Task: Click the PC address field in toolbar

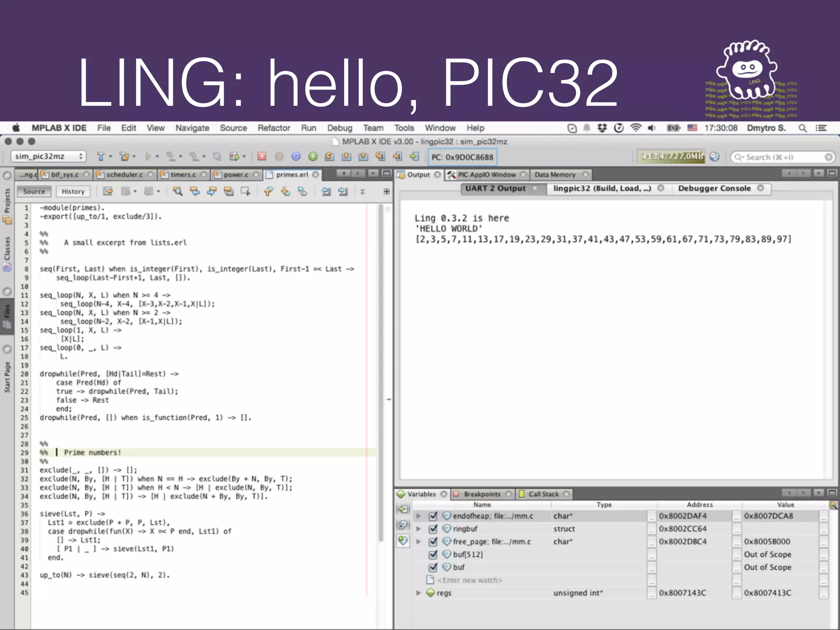Action: [x=462, y=157]
